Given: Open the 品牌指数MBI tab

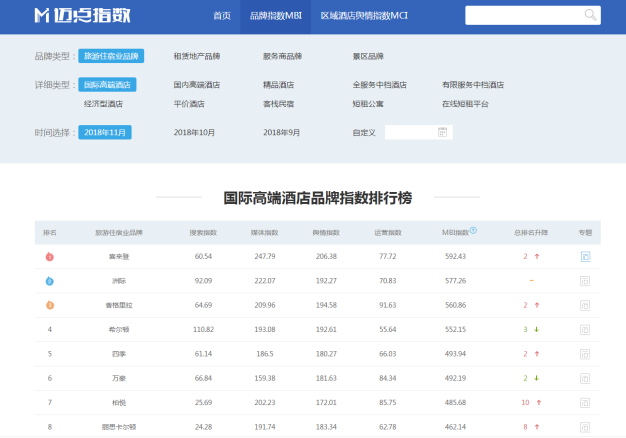Looking at the screenshot, I should (275, 16).
